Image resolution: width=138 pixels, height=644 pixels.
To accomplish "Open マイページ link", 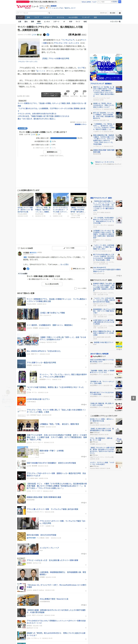I will [x=103, y=13].
